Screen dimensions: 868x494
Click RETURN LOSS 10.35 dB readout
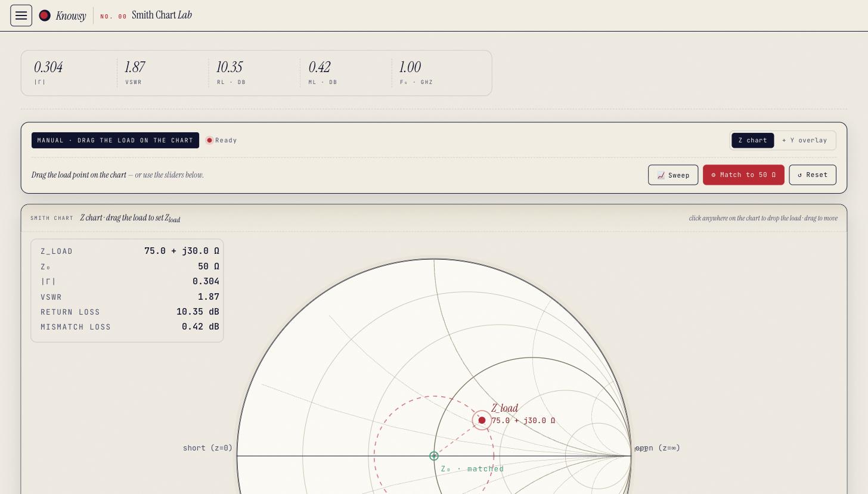coord(130,312)
